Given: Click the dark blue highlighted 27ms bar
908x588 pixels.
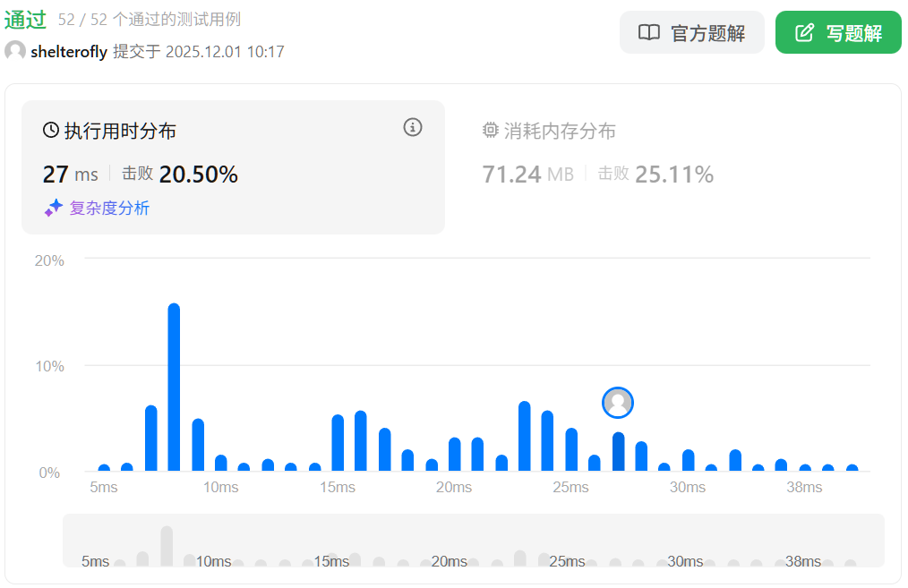Looking at the screenshot, I should coord(618,452).
